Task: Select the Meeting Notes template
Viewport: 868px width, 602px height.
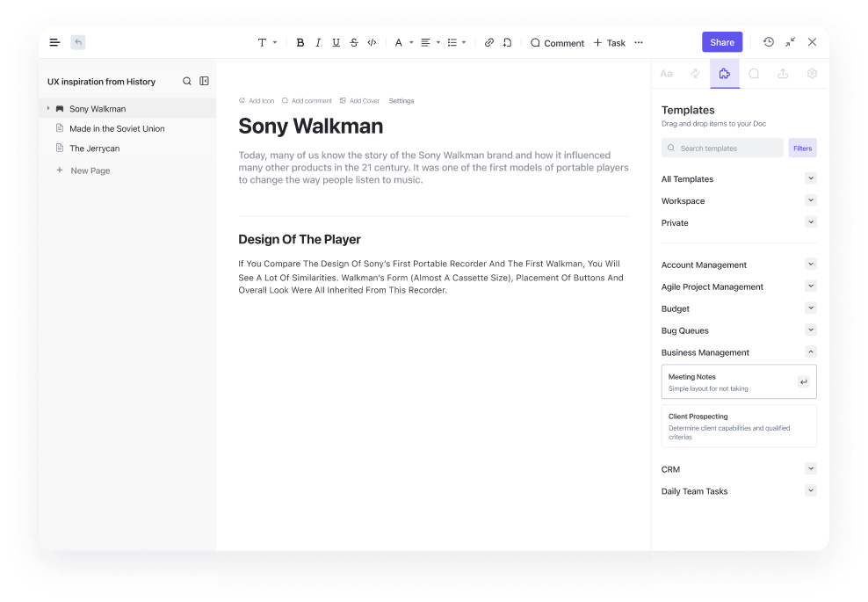Action: click(739, 381)
